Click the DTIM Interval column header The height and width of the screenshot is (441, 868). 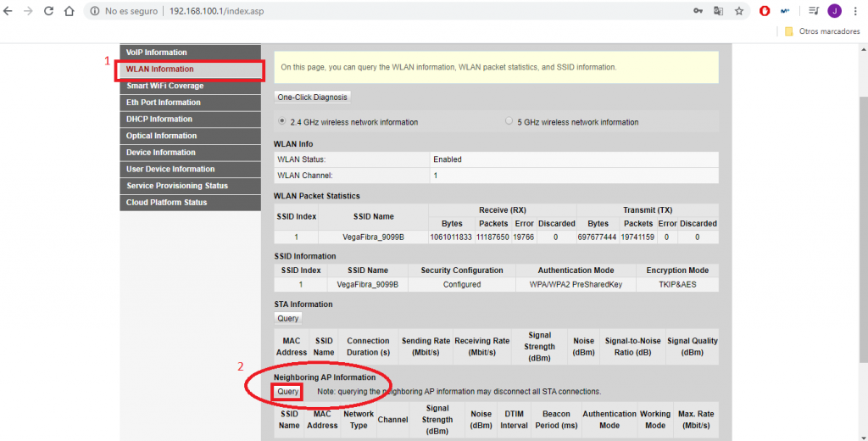[515, 420]
